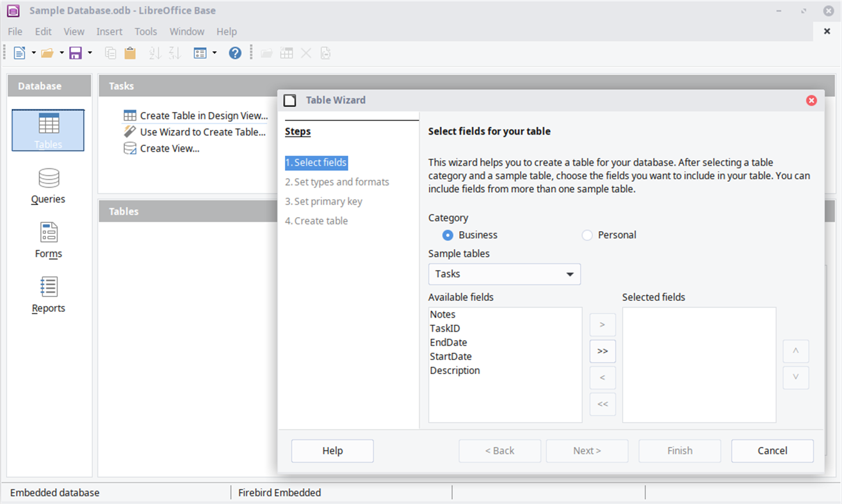
Task: Click the Copy icon on the toolbar
Action: pos(110,53)
